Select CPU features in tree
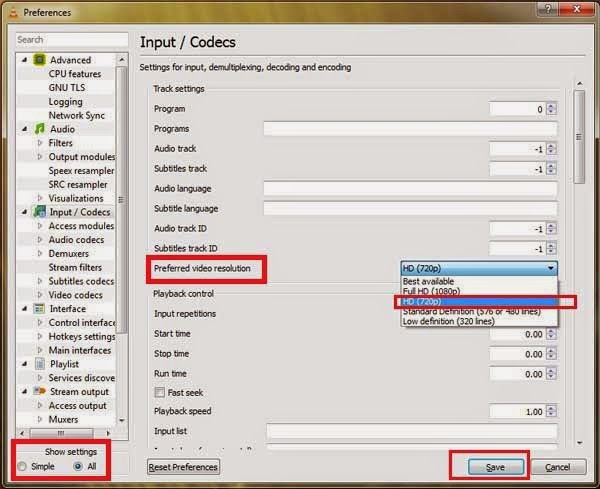Viewport: 600px width, 489px height. click(x=75, y=74)
